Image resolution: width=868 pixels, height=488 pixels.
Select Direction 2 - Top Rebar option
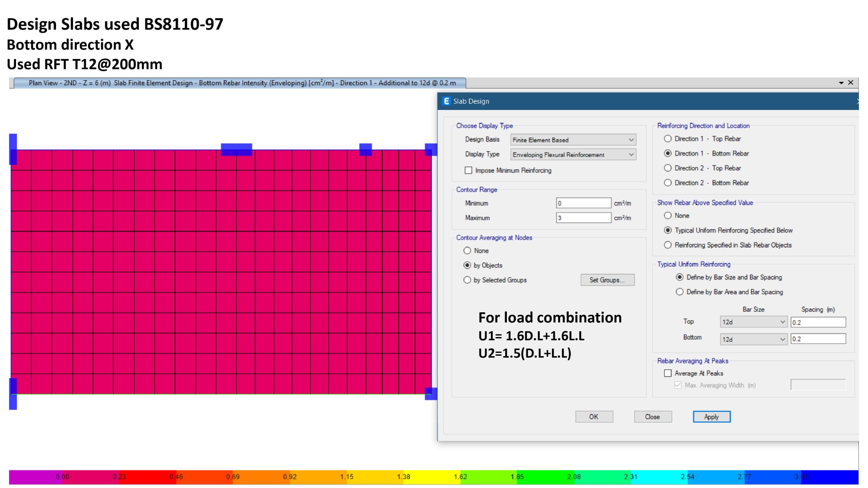(668, 168)
